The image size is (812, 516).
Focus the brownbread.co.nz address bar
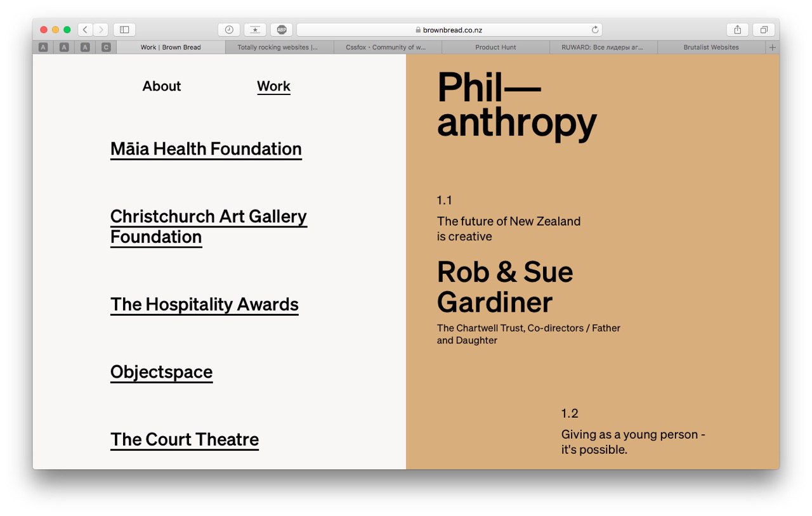coord(449,30)
